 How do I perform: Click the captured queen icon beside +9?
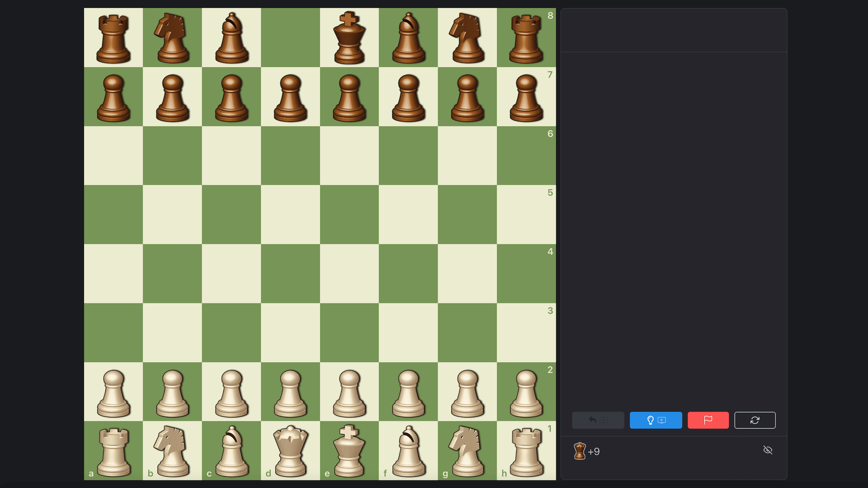pyautogui.click(x=579, y=451)
